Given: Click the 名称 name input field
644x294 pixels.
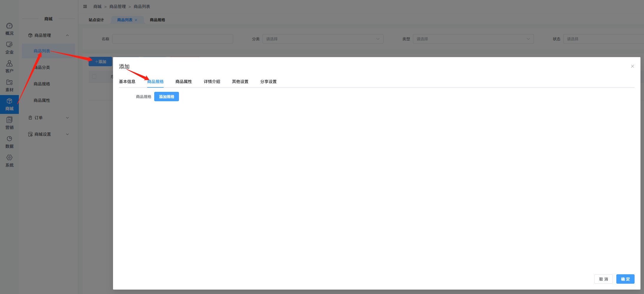Looking at the screenshot, I should pyautogui.click(x=172, y=39).
